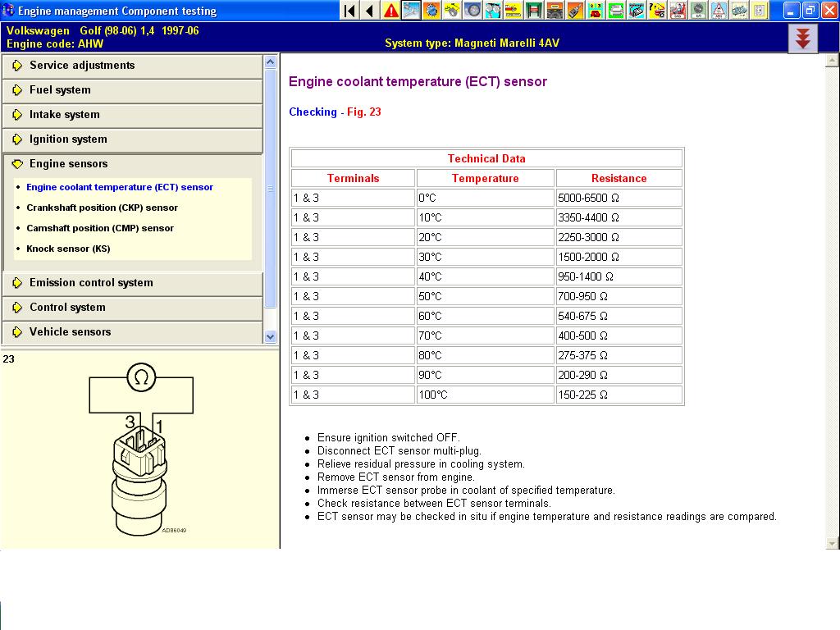Go back using the single left arrow

point(370,11)
